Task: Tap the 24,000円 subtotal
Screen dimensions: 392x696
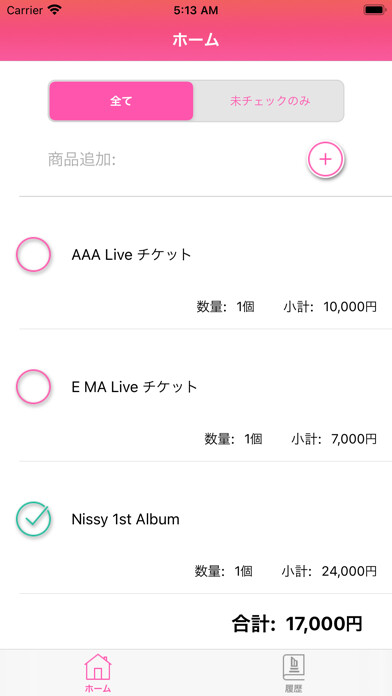Action: [349, 571]
